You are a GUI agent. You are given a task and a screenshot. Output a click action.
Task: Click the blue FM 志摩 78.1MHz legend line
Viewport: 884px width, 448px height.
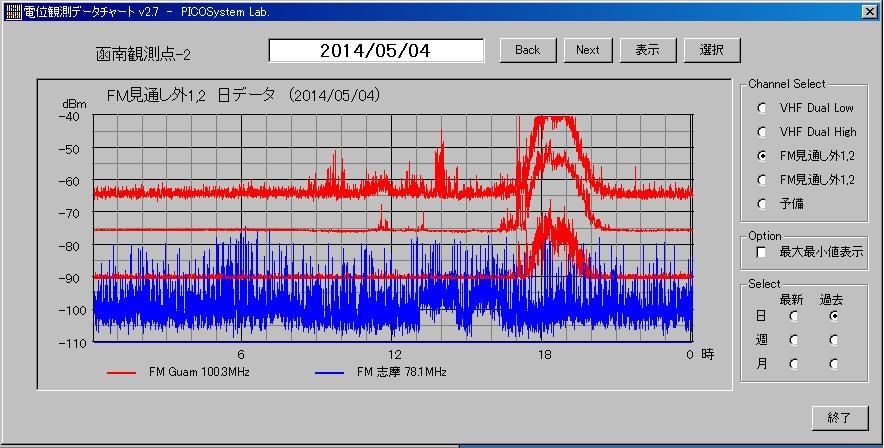[329, 372]
